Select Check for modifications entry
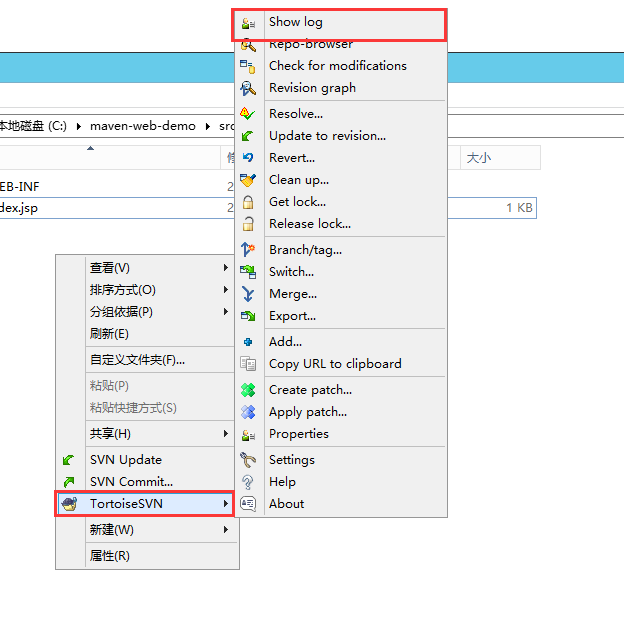 click(x=341, y=66)
